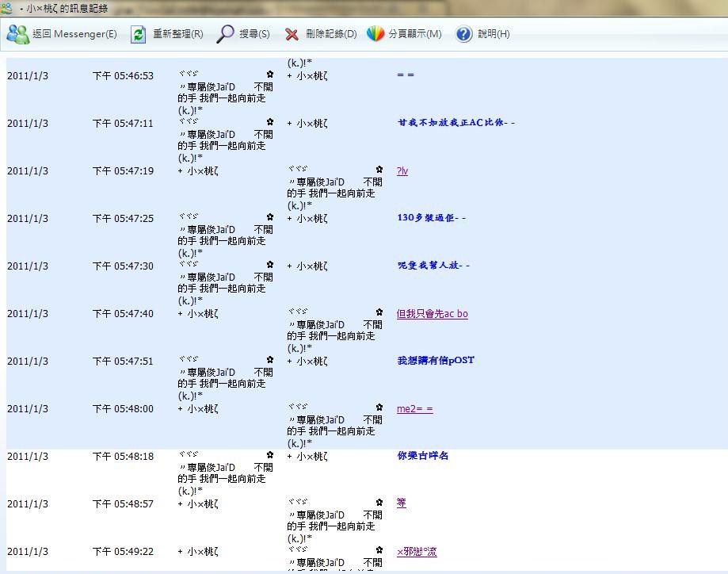Select the time 下午 05:47:11
Screen dimensions: 728x574
click(x=123, y=124)
